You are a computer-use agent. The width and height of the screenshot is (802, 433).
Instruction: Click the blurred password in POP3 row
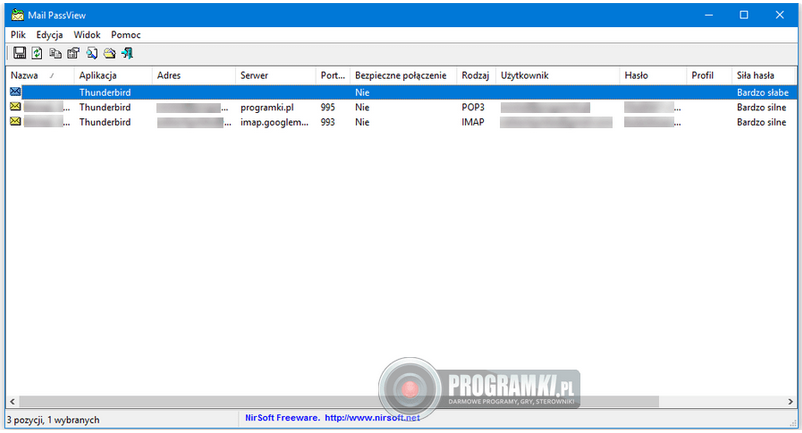(652, 107)
